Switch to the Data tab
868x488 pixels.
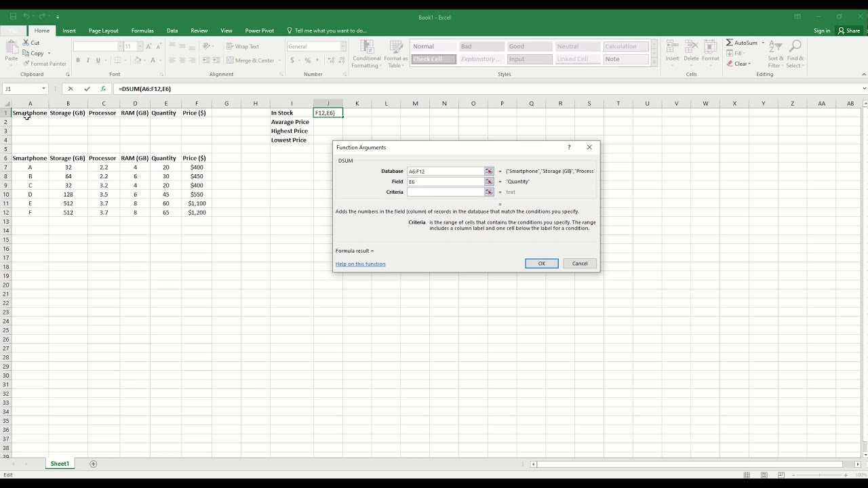click(x=172, y=30)
